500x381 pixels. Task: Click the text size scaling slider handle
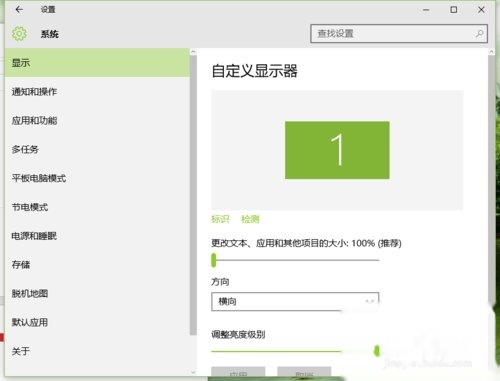pyautogui.click(x=214, y=260)
